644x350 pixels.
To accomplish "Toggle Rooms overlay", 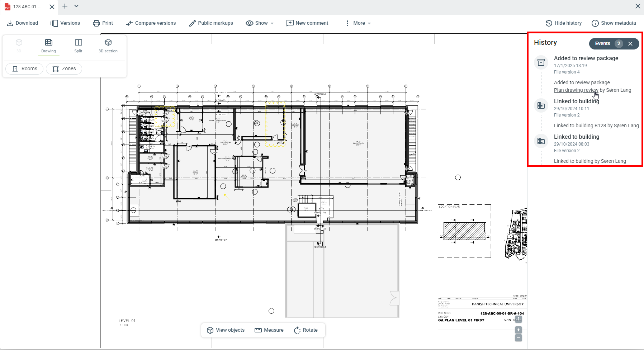I will [24, 69].
